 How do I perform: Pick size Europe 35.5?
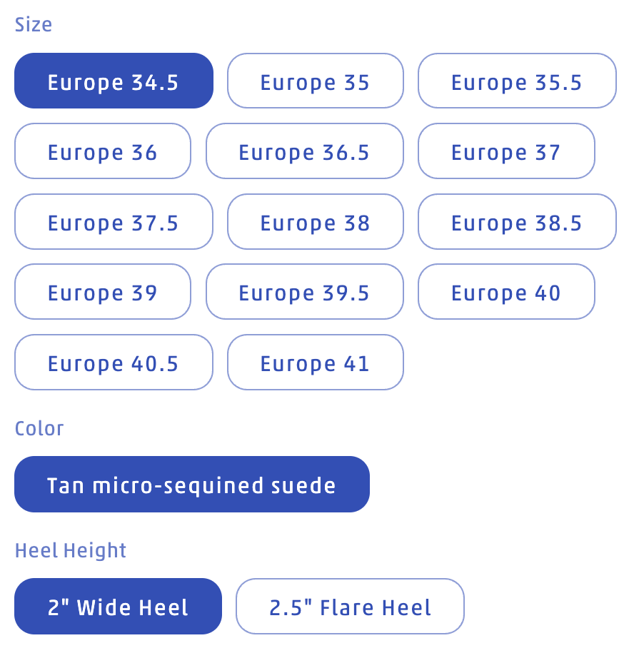[x=517, y=81]
